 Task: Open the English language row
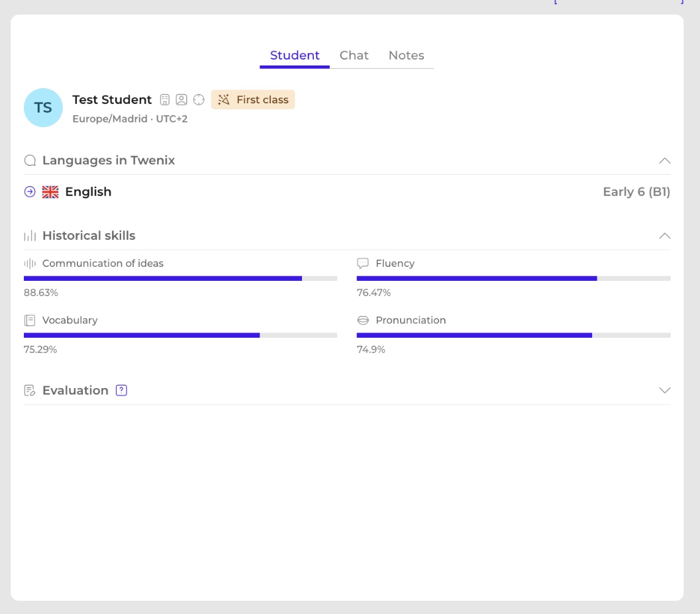click(x=347, y=191)
